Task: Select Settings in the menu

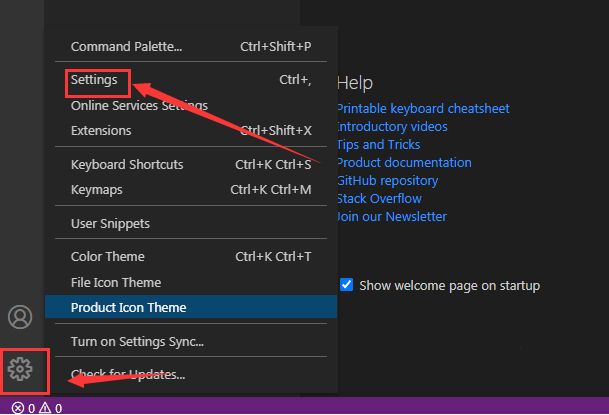Action: [94, 79]
